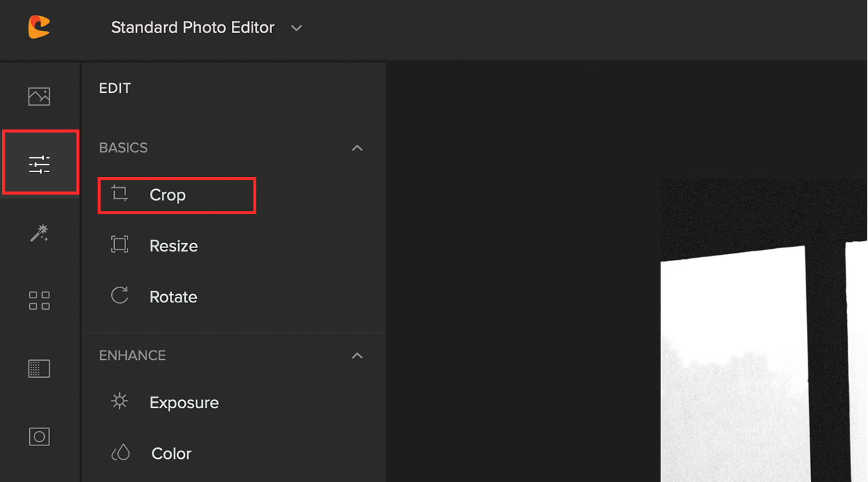This screenshot has width=868, height=482.
Task: Open the Frames panel icon at the sidebar bottom
Action: click(x=39, y=437)
